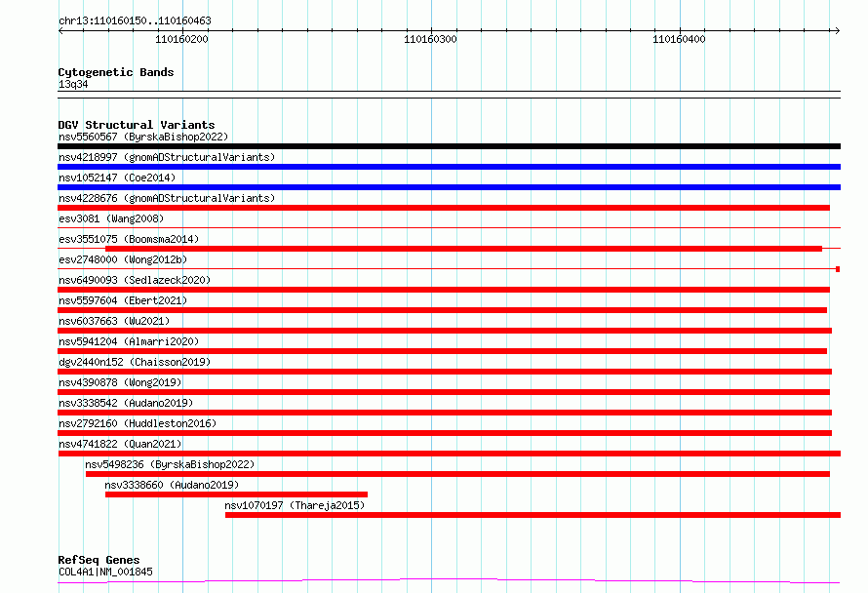
Task: Open variant nsv4741822 (Quan2021)
Action: point(120,444)
